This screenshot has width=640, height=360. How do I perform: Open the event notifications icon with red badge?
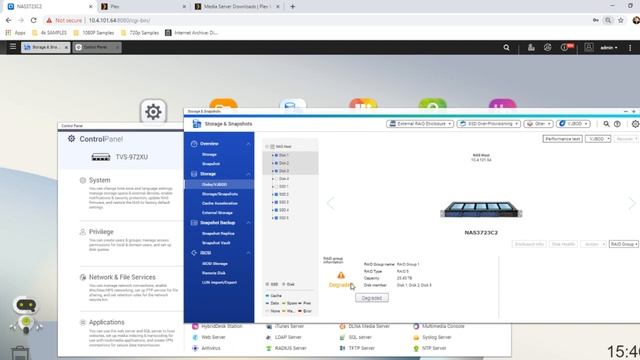pos(567,47)
